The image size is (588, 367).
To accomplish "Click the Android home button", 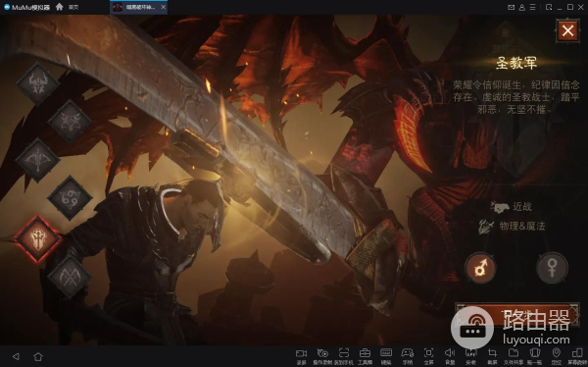I will click(38, 356).
